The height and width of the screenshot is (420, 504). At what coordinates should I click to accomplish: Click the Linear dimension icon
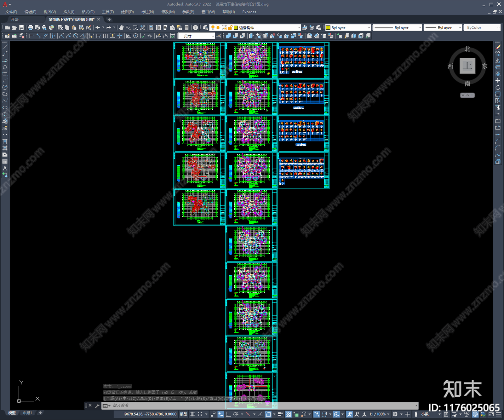31,36
